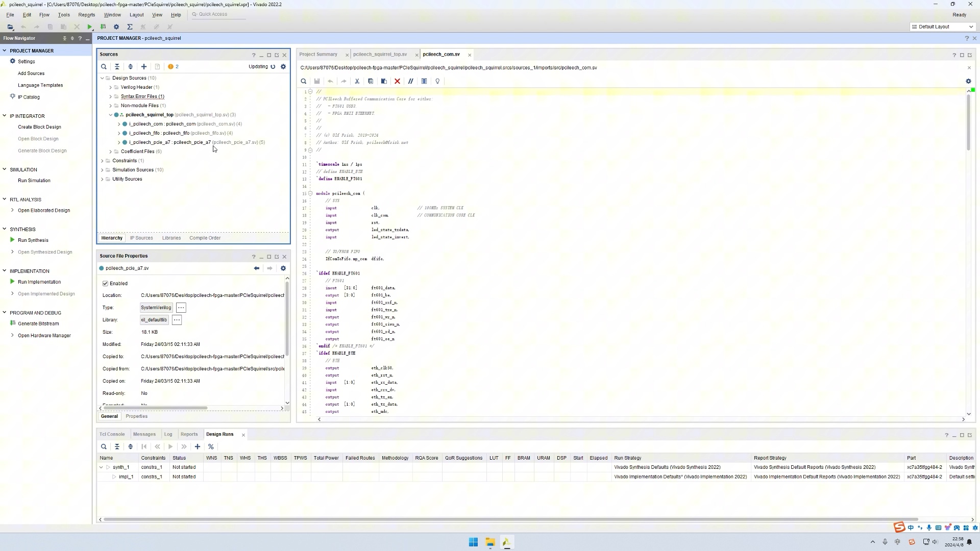The image size is (980, 551).
Task: Expand the Simulation Sources folder
Action: 102,170
